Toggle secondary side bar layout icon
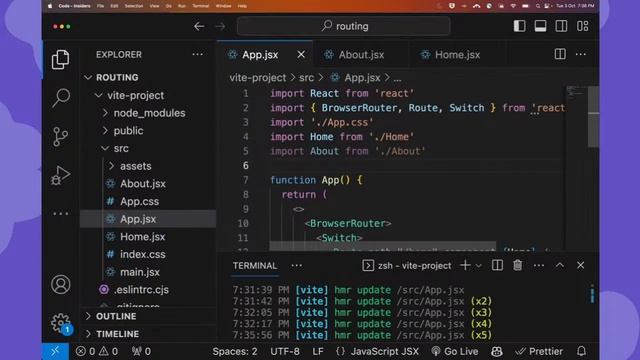This screenshot has width=640, height=360. pos(561,26)
